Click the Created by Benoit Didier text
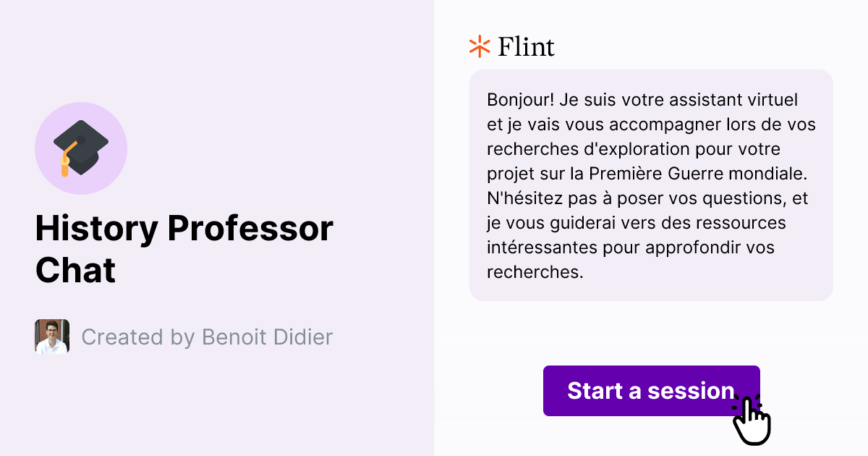The width and height of the screenshot is (868, 456). 206,337
